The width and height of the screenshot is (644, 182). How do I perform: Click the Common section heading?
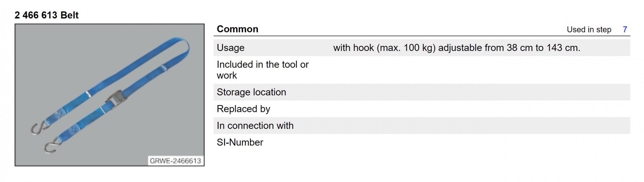(237, 29)
